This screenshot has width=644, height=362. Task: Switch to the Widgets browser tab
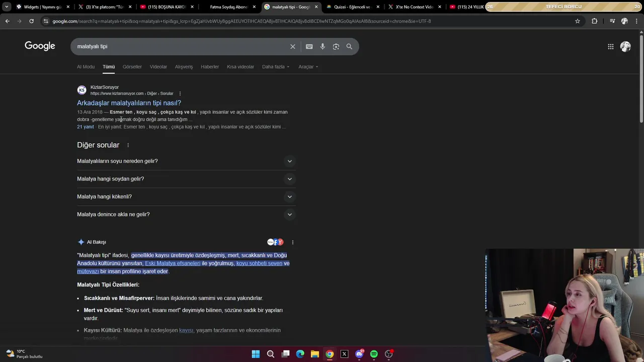point(42,7)
